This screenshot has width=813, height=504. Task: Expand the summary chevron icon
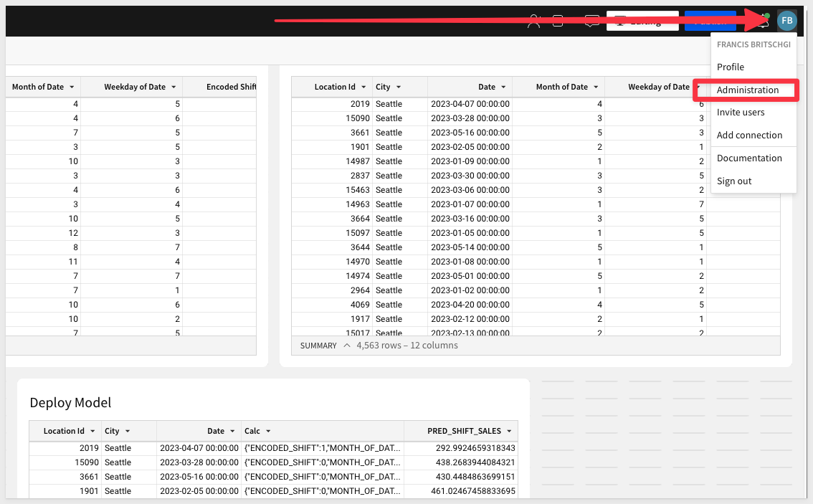[347, 346]
